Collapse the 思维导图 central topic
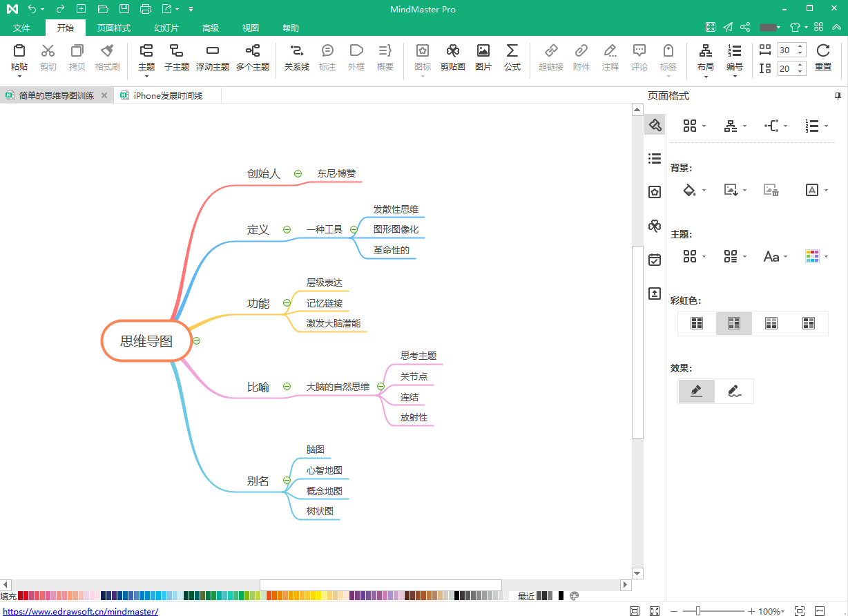The height and width of the screenshot is (616, 848). tap(197, 340)
